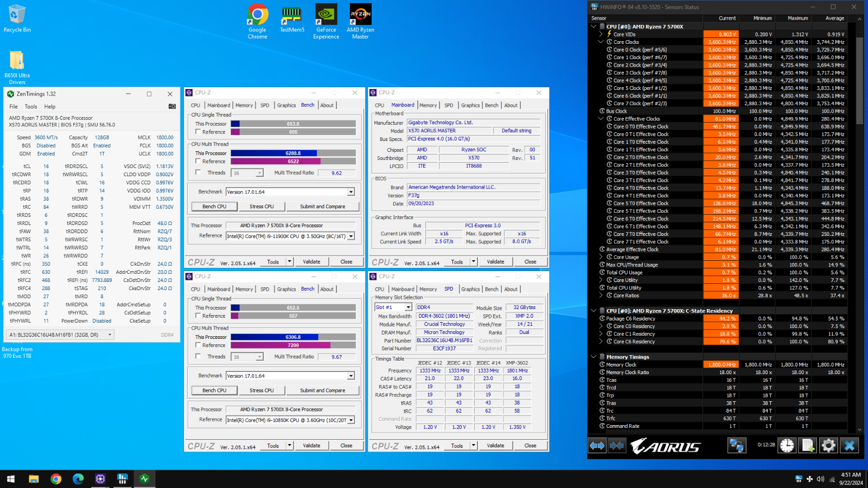Click Windows Start button
Image resolution: width=868 pixels, height=488 pixels.
point(11,479)
